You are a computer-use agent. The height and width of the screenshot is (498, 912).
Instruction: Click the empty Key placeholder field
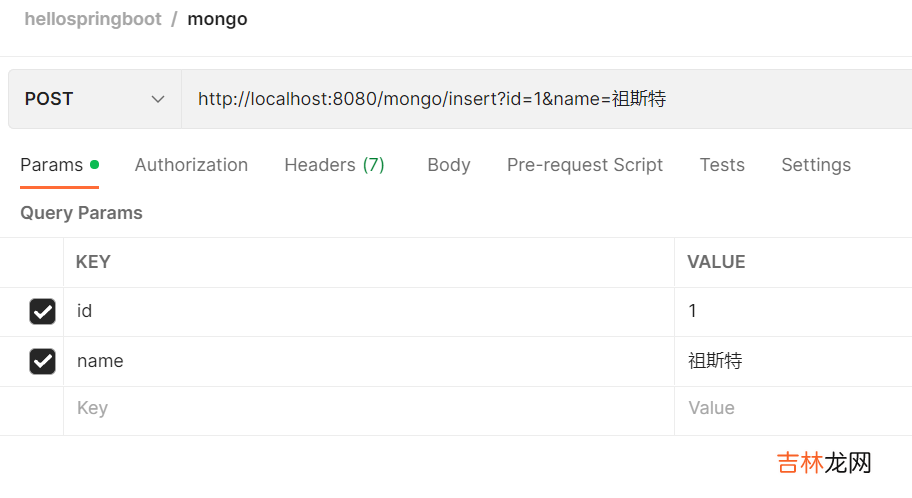368,409
